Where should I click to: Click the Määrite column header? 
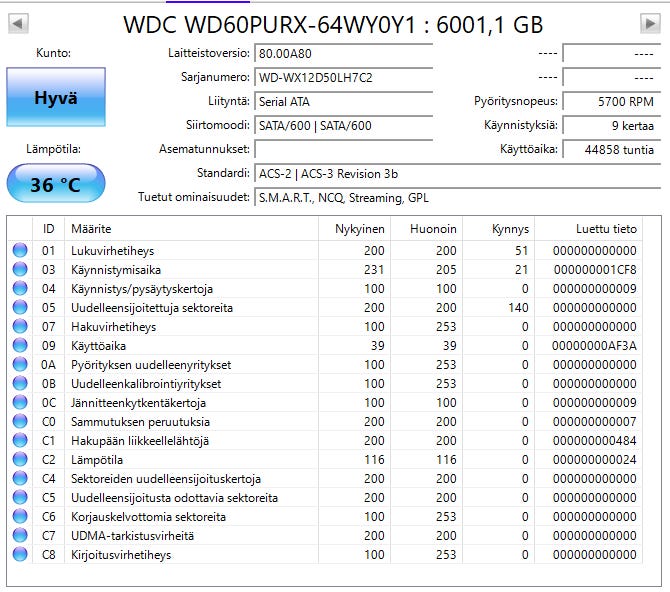click(191, 229)
